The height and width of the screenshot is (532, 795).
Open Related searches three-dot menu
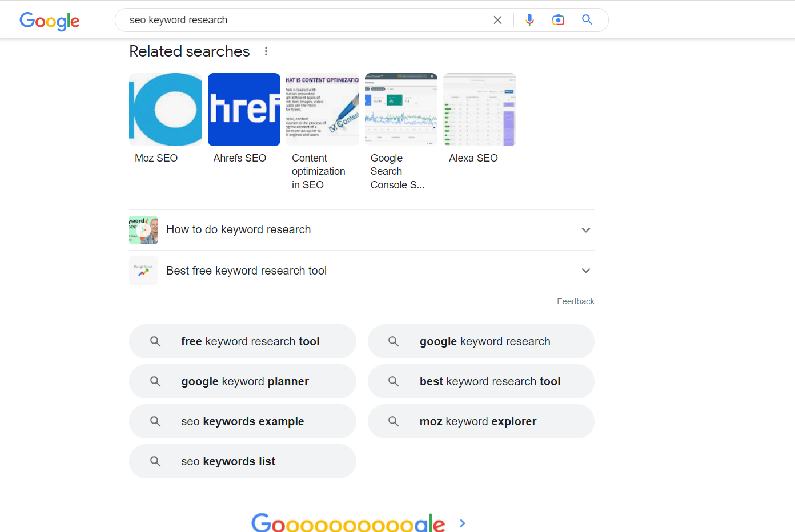click(266, 51)
